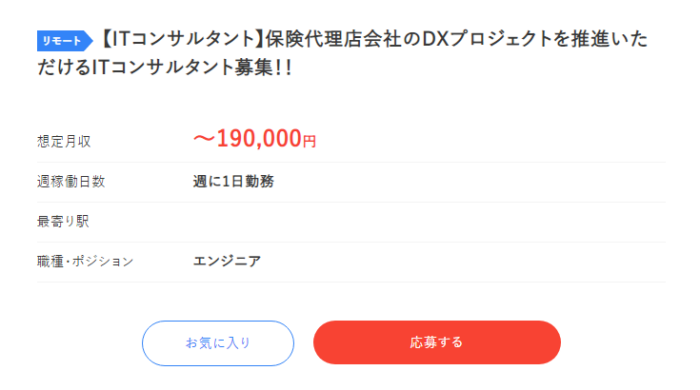The width and height of the screenshot is (700, 390).
Task: Select the 週稼働日数 row label
Action: [x=71, y=182]
